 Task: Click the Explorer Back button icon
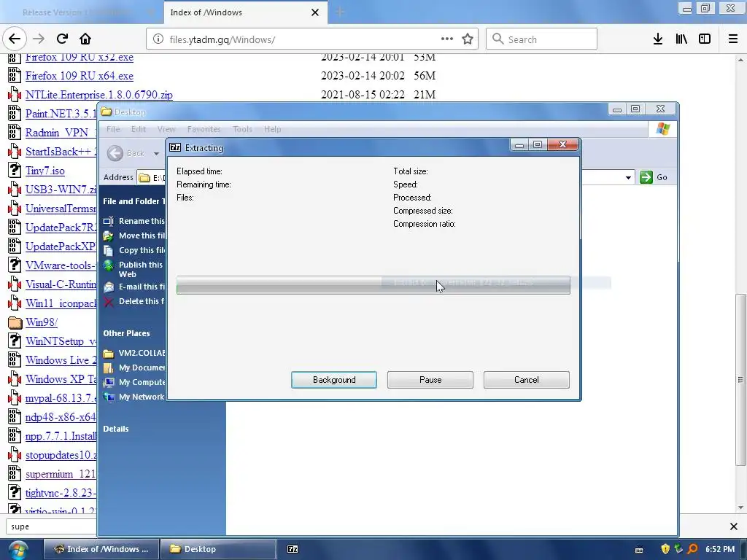(x=115, y=153)
